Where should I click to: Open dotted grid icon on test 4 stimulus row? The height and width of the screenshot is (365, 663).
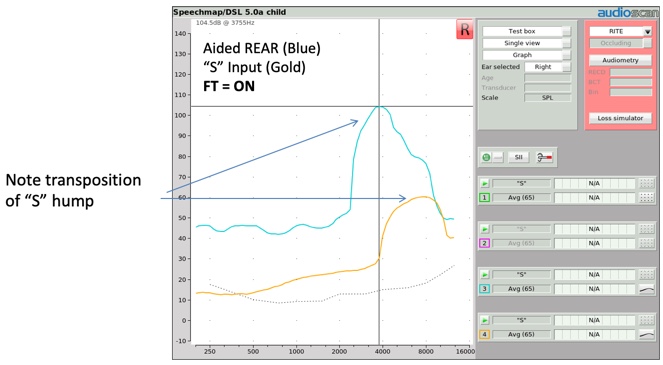(647, 321)
